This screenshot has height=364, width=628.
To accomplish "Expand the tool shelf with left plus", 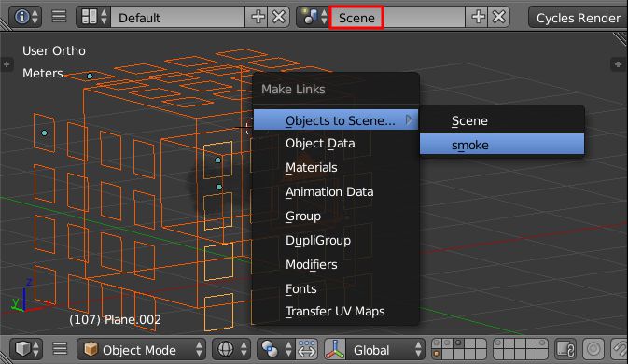I will coord(7,64).
